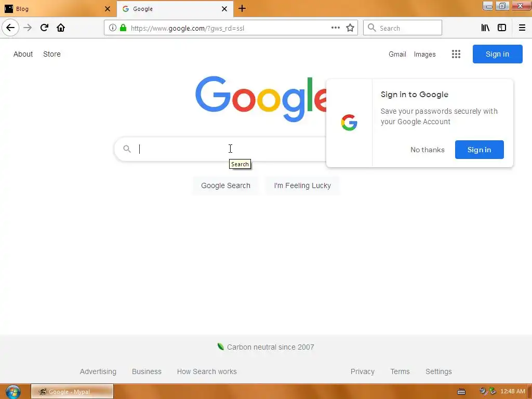Image resolution: width=532 pixels, height=399 pixels.
Task: Click the green secure connection padlock
Action: pyautogui.click(x=123, y=28)
